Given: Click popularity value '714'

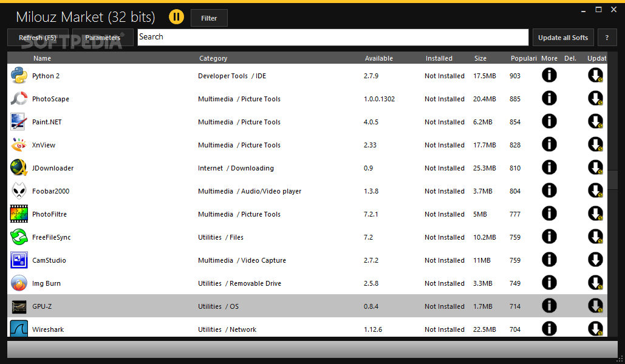Looking at the screenshot, I should point(514,306).
